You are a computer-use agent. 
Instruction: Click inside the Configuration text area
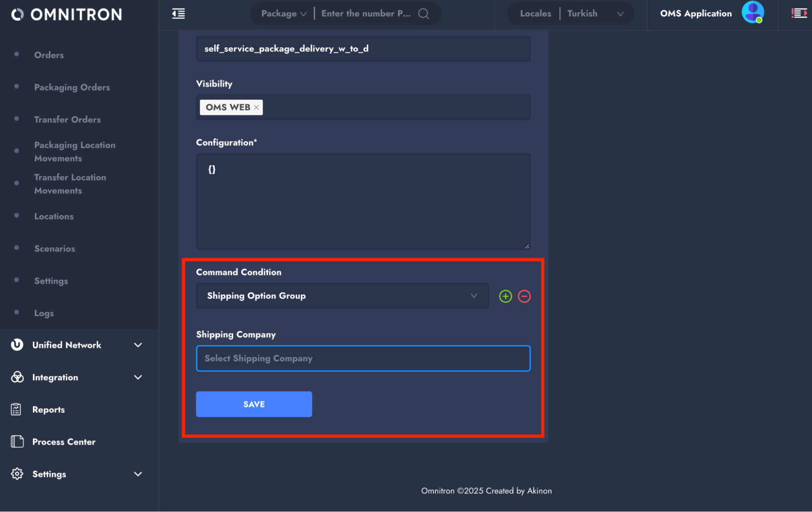point(363,201)
